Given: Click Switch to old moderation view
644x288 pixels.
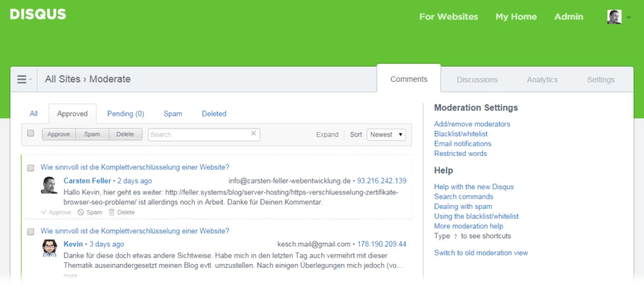Looking at the screenshot, I should click(x=481, y=253).
